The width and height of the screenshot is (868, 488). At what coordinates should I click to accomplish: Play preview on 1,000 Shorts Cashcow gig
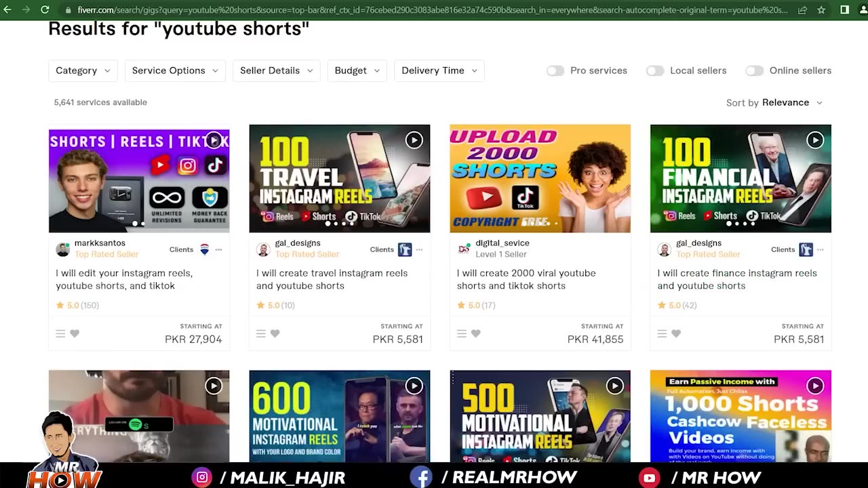tap(814, 386)
